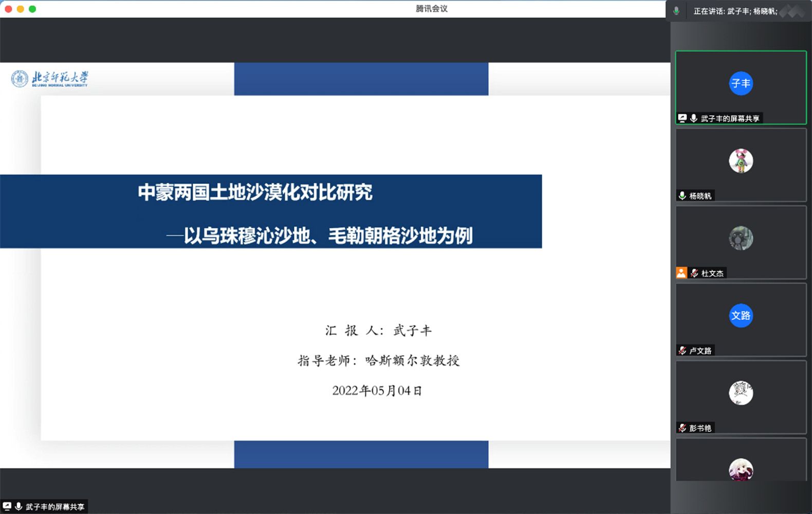Image resolution: width=812 pixels, height=514 pixels.
Task: Click the screen share icon in 武子丰's tile
Action: (682, 118)
